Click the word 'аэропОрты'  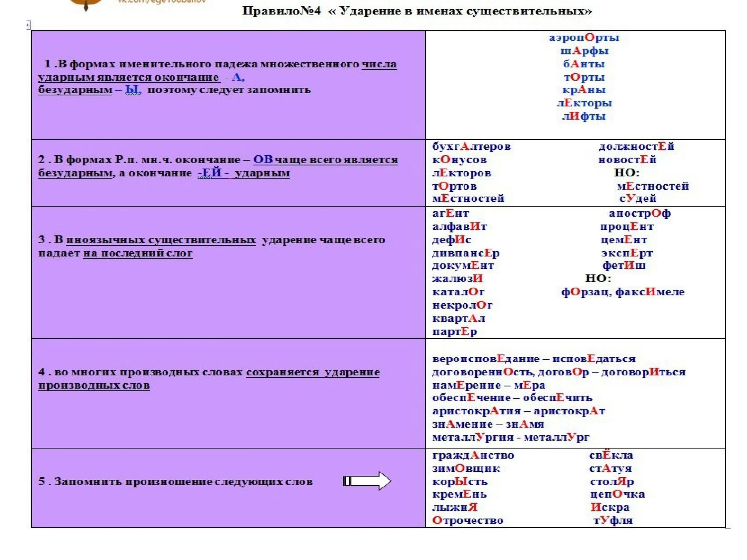[584, 38]
